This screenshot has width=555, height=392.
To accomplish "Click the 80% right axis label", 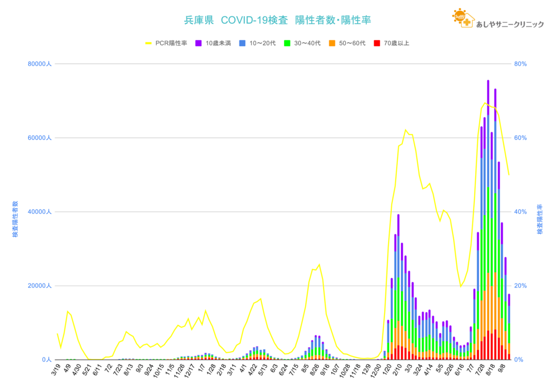I will click(520, 64).
